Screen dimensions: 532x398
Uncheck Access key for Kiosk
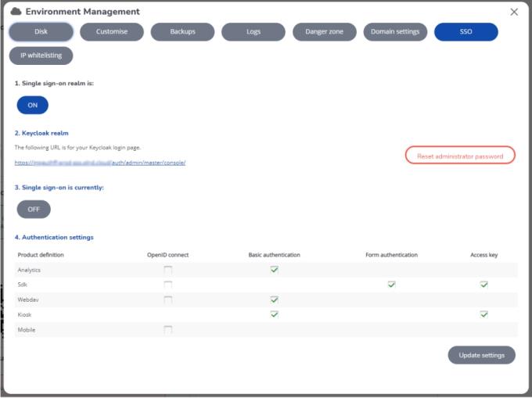[483, 314]
